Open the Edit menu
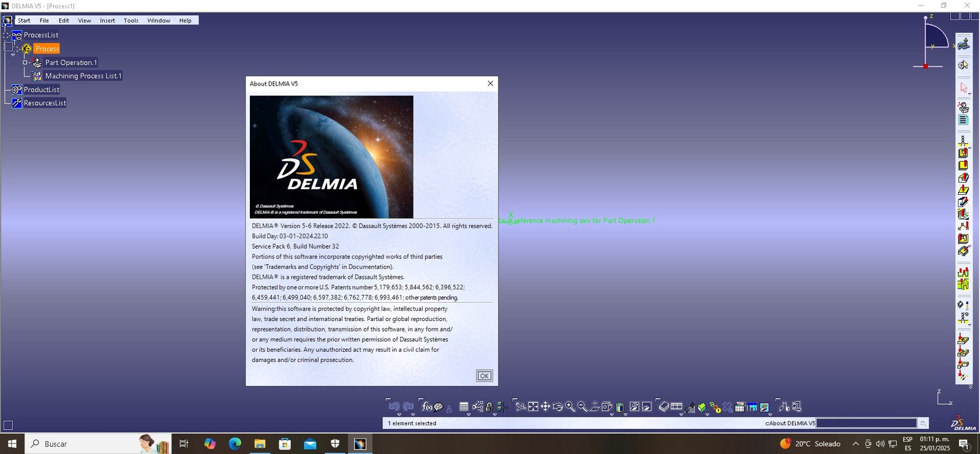Image resolution: width=980 pixels, height=454 pixels. point(64,20)
